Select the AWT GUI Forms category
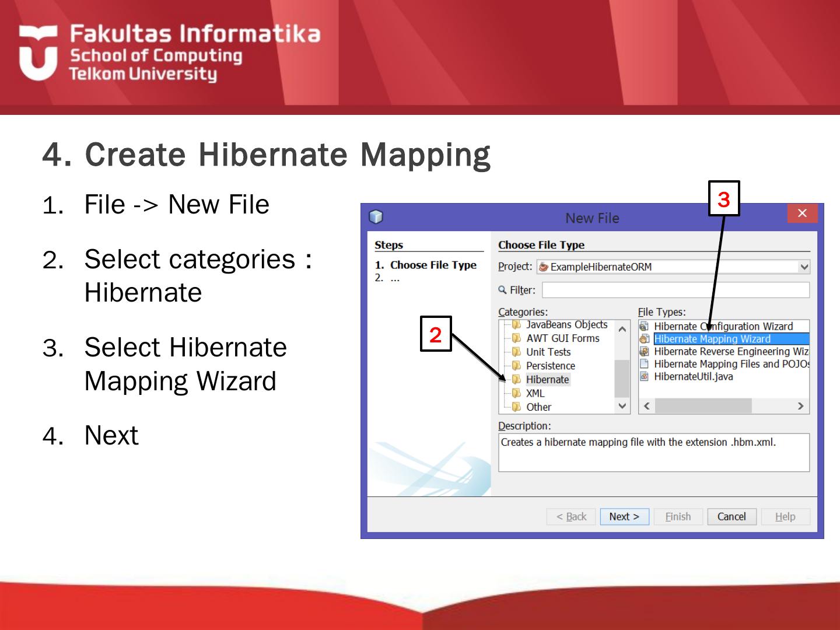Screen dimensions: 840x630 pos(562,338)
